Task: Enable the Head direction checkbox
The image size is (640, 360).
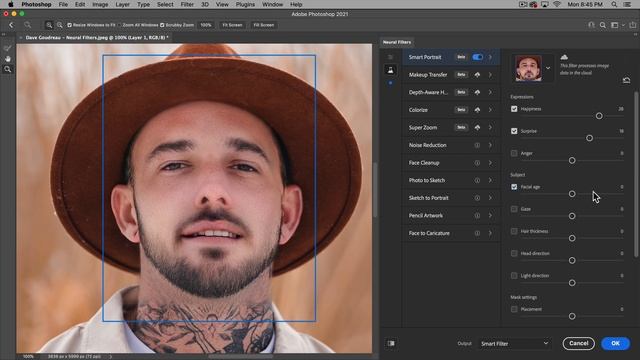Action: 514,253
